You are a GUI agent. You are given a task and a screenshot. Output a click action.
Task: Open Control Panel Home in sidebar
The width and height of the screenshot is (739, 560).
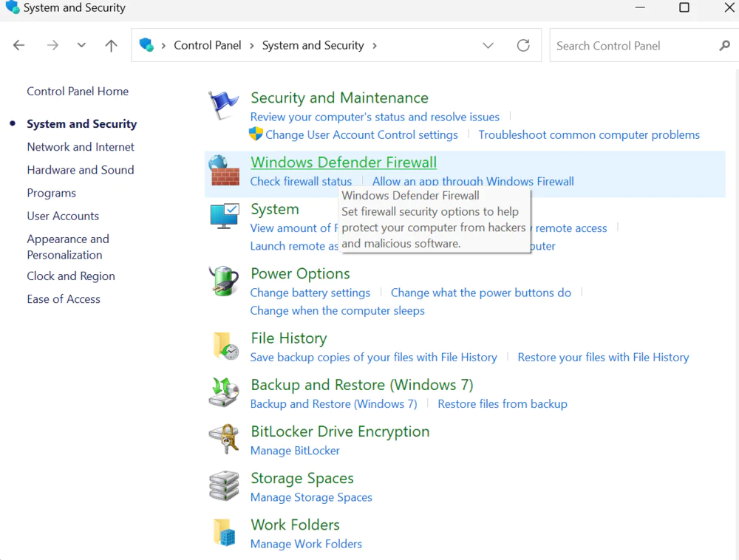[x=78, y=92]
